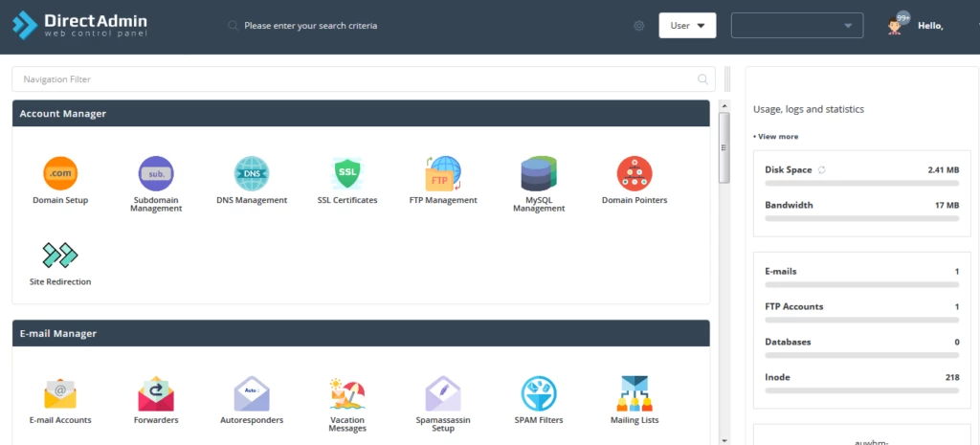Open E-mail Accounts
Viewport: 980px width, 445px height.
60,393
